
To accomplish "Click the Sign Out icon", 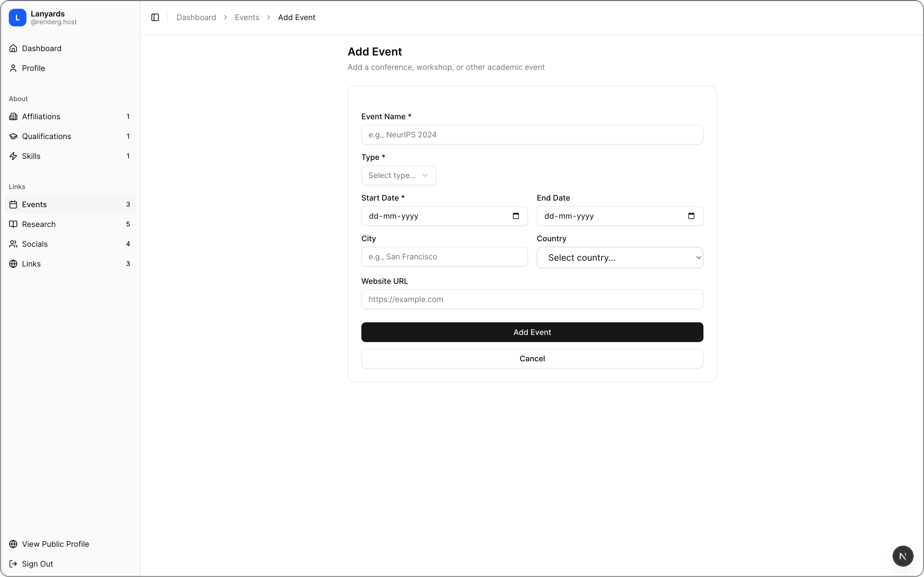I will [13, 564].
